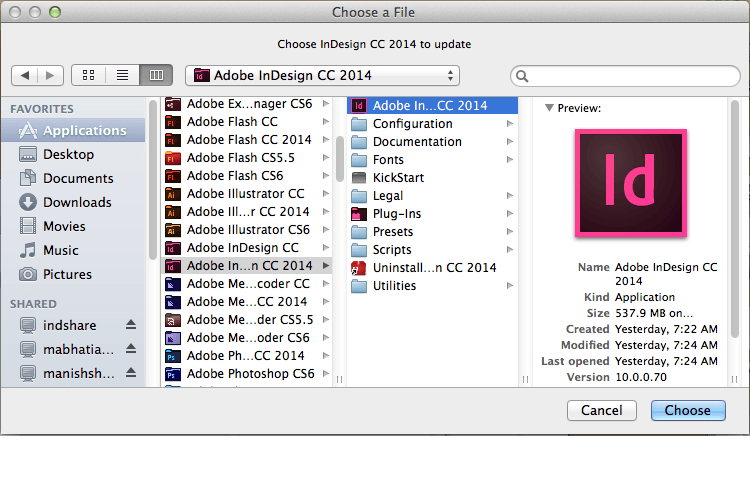Switch to list view
This screenshot has height=481, width=750.
(x=122, y=75)
